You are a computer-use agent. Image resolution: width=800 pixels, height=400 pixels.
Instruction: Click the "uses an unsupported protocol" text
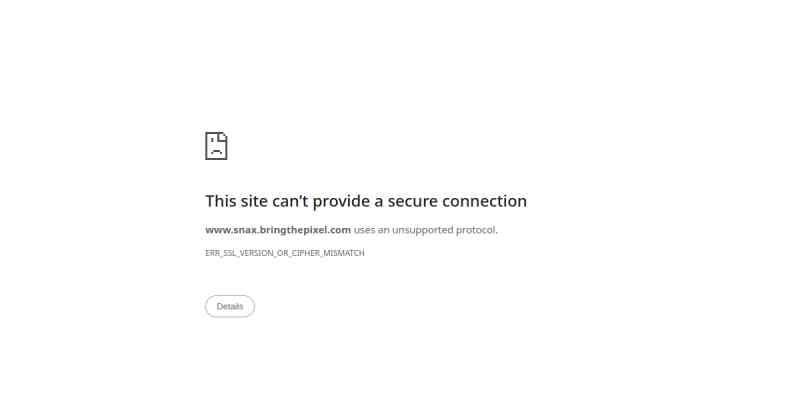[426, 230]
